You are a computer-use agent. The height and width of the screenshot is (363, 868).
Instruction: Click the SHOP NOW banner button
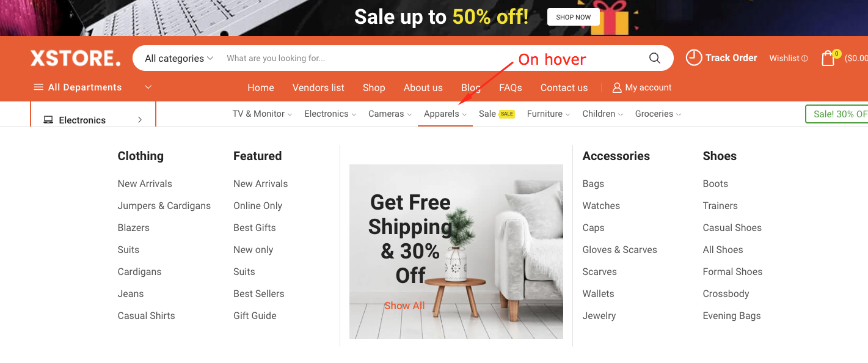[573, 17]
